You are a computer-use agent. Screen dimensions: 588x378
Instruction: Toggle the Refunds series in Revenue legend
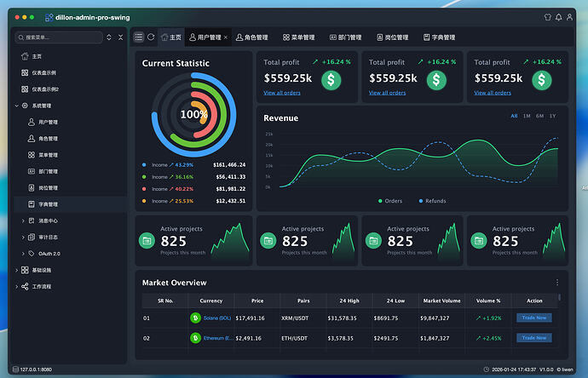432,201
